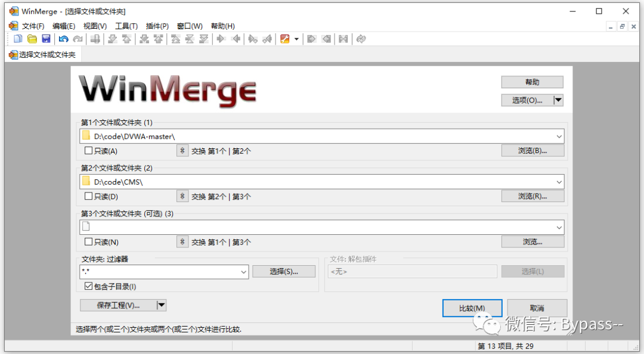This screenshot has width=644, height=354.
Task: Expand the folder filter *.* dropdown
Action: point(243,272)
